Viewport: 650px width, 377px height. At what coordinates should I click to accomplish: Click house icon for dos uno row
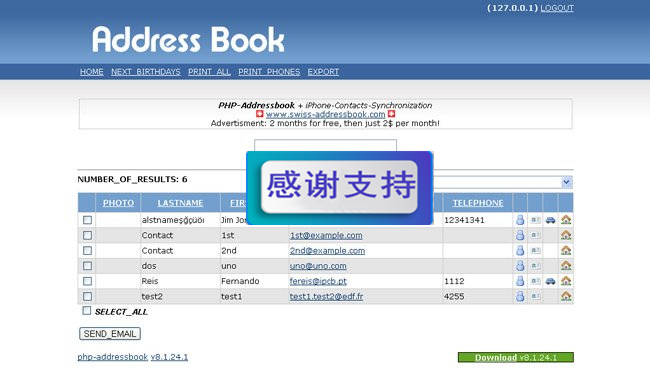click(x=566, y=265)
